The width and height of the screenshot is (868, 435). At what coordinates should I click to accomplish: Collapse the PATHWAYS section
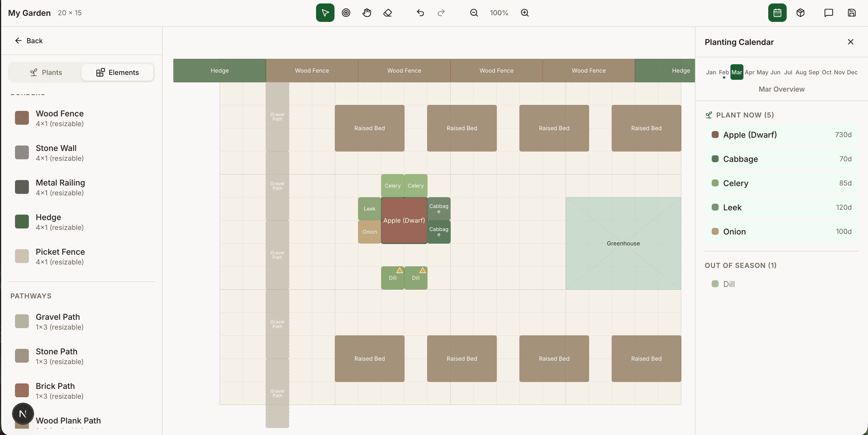[31, 296]
